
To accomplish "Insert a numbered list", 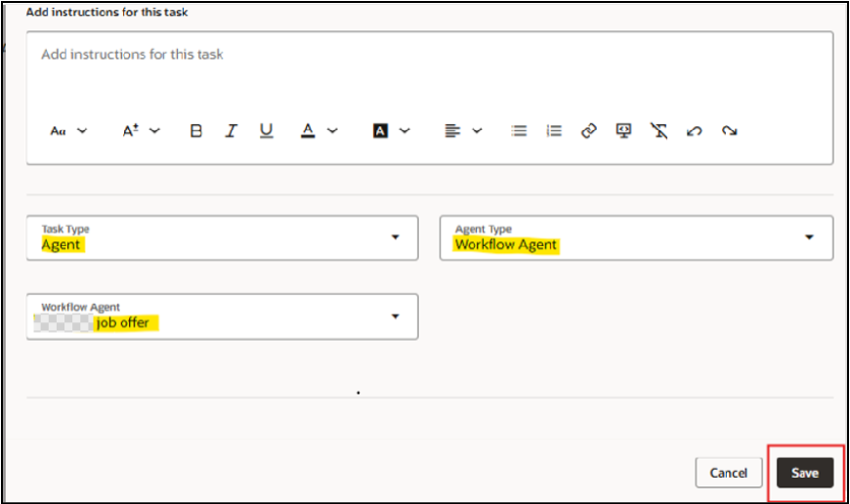I will [x=554, y=131].
